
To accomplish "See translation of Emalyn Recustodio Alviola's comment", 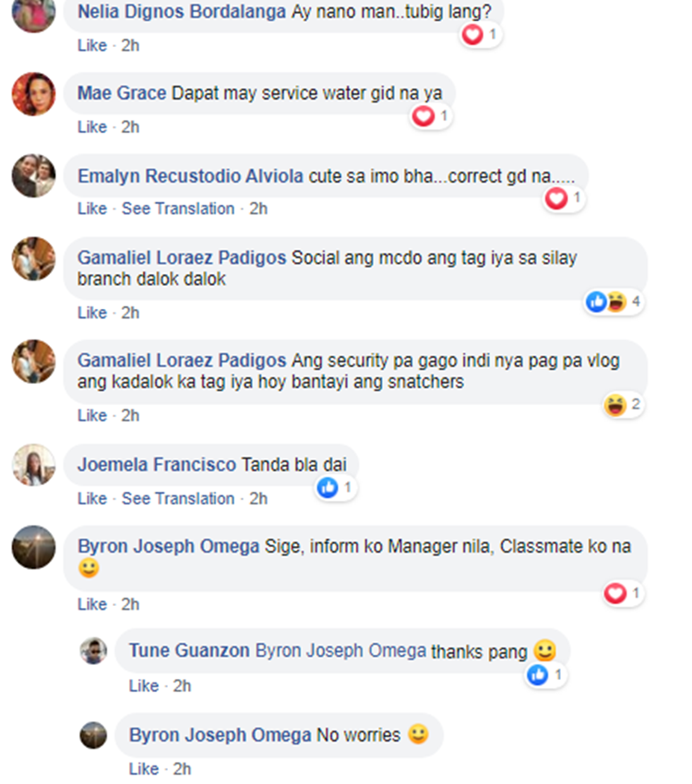I will (178, 209).
